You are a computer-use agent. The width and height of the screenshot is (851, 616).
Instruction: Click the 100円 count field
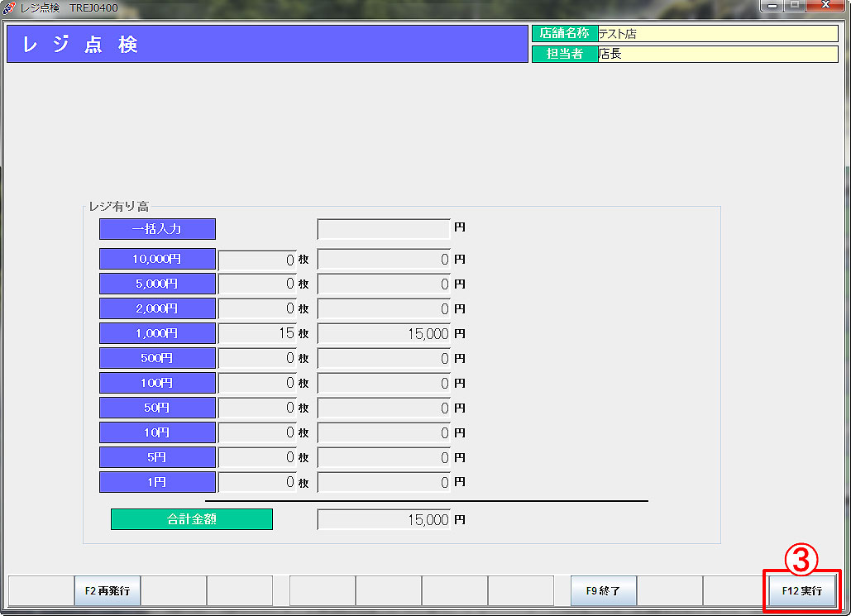[257, 383]
